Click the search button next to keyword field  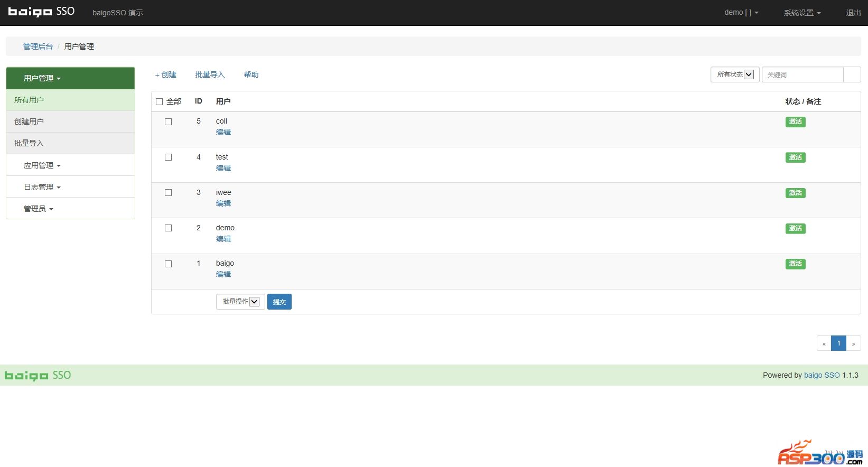coord(852,74)
